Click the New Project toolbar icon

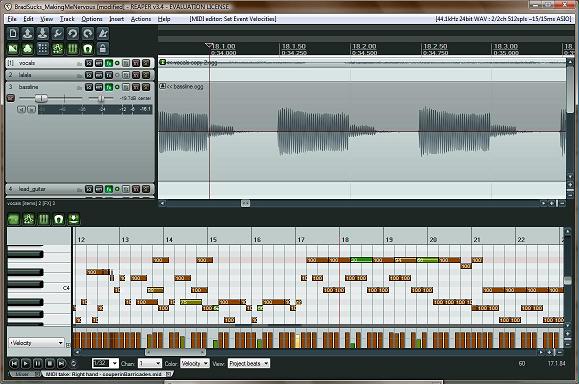point(13,34)
